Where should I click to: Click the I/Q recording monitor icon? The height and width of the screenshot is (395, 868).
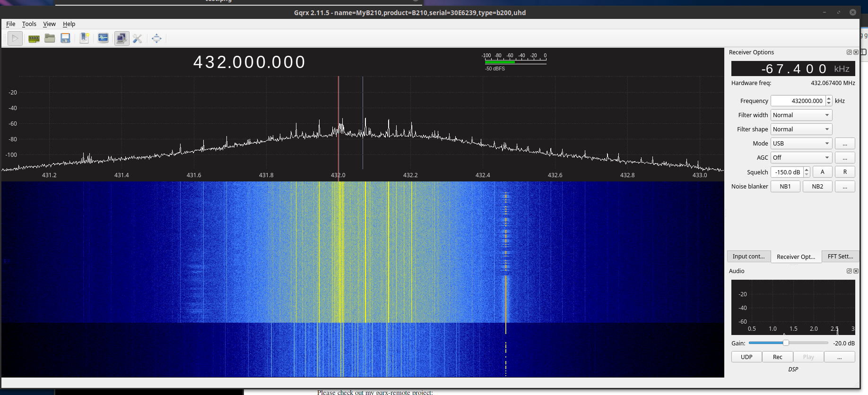click(103, 38)
